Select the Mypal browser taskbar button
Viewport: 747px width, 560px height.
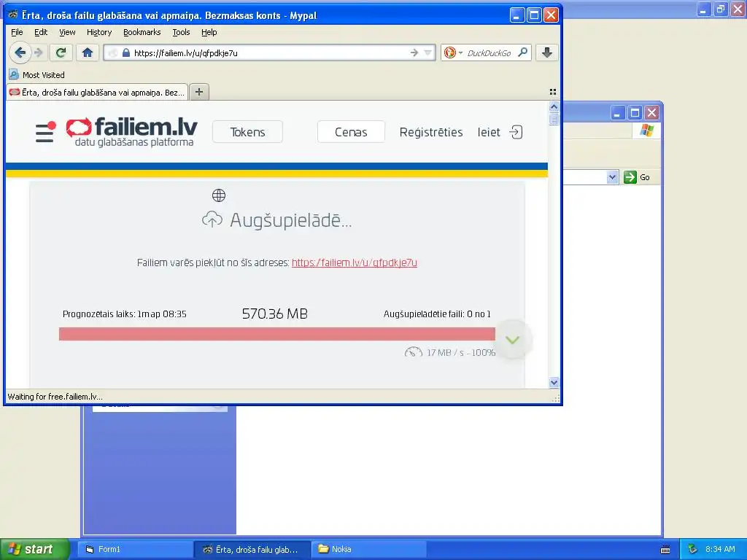pyautogui.click(x=252, y=549)
